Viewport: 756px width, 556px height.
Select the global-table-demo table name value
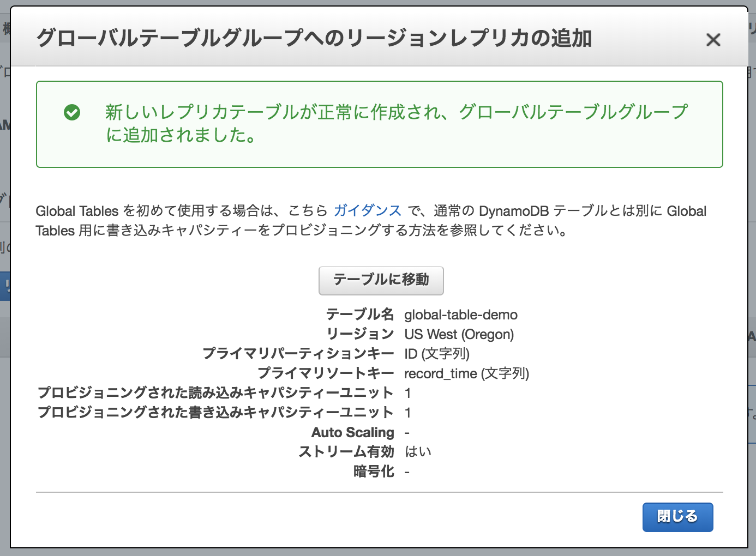pyautogui.click(x=461, y=315)
